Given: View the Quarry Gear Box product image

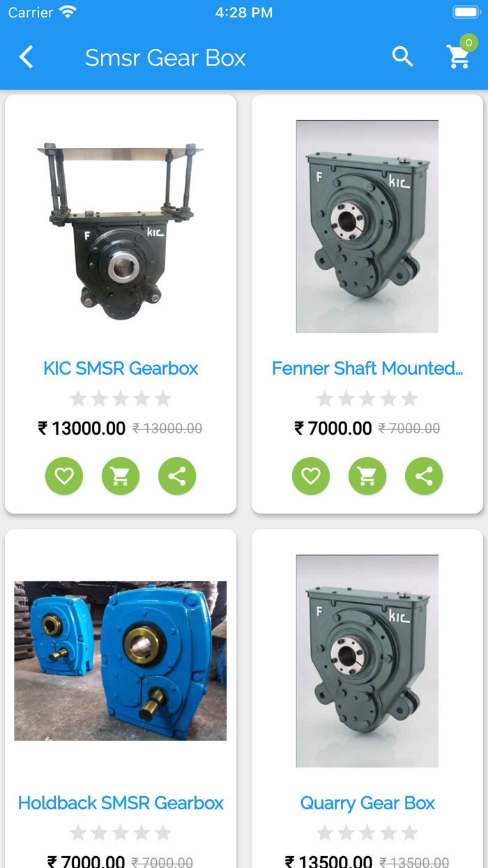Looking at the screenshot, I should (x=367, y=661).
